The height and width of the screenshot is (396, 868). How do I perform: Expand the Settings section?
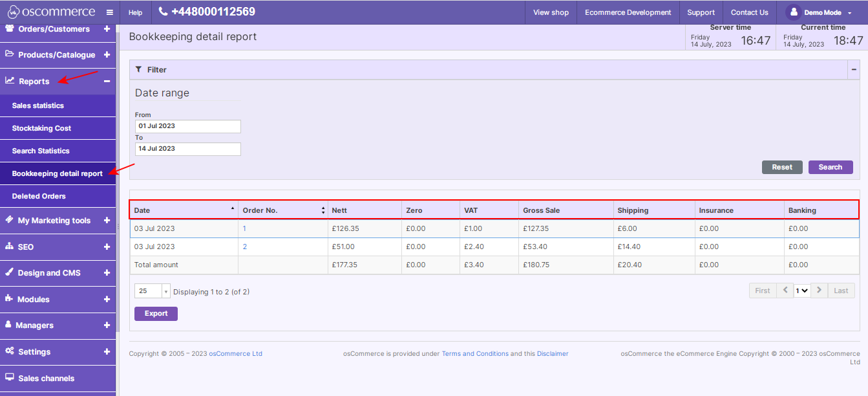tap(107, 352)
